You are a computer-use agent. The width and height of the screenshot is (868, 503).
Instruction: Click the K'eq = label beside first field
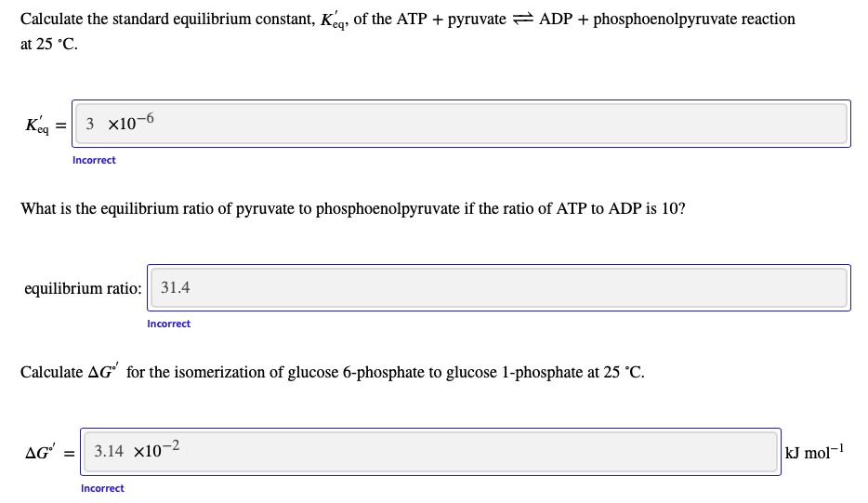click(x=46, y=126)
